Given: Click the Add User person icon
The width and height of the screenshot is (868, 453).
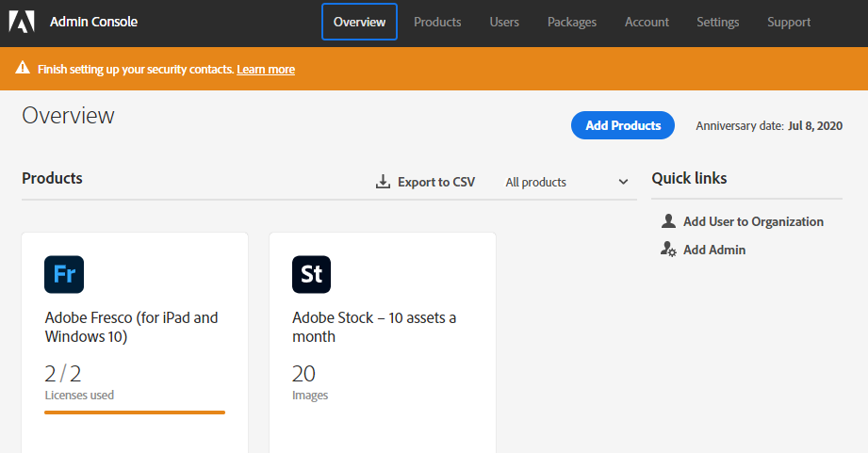Looking at the screenshot, I should [x=668, y=221].
